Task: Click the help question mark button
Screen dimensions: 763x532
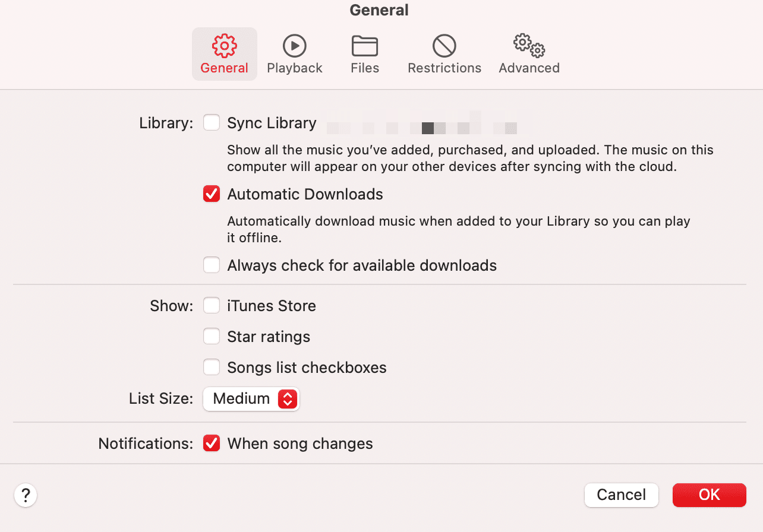Action: pyautogui.click(x=26, y=495)
